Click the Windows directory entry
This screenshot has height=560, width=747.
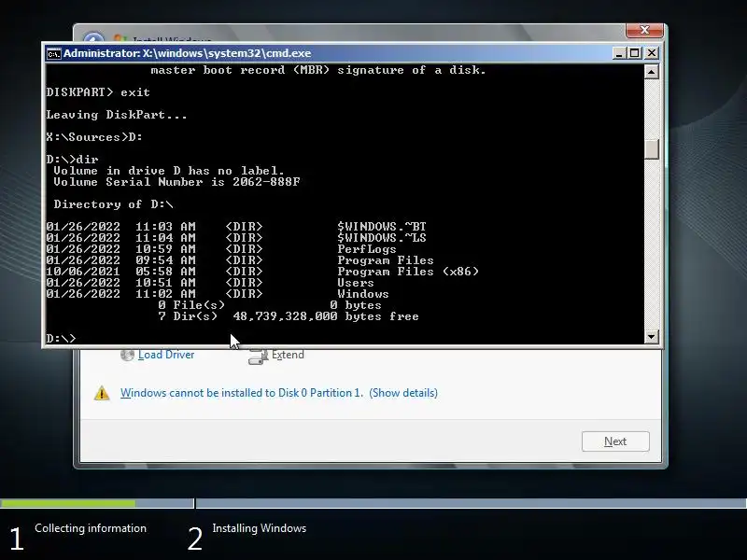tap(363, 294)
